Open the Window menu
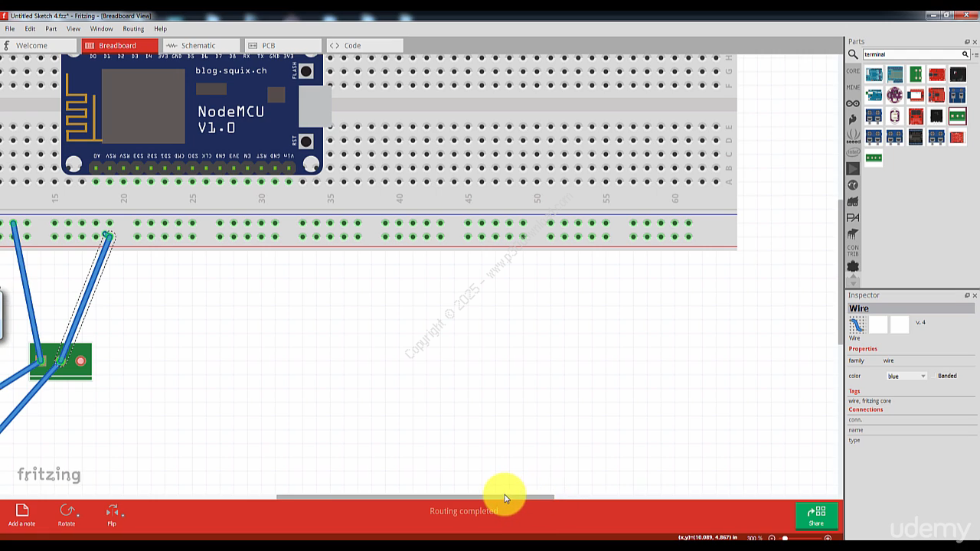Screen dimensions: 980x551 click(101, 29)
